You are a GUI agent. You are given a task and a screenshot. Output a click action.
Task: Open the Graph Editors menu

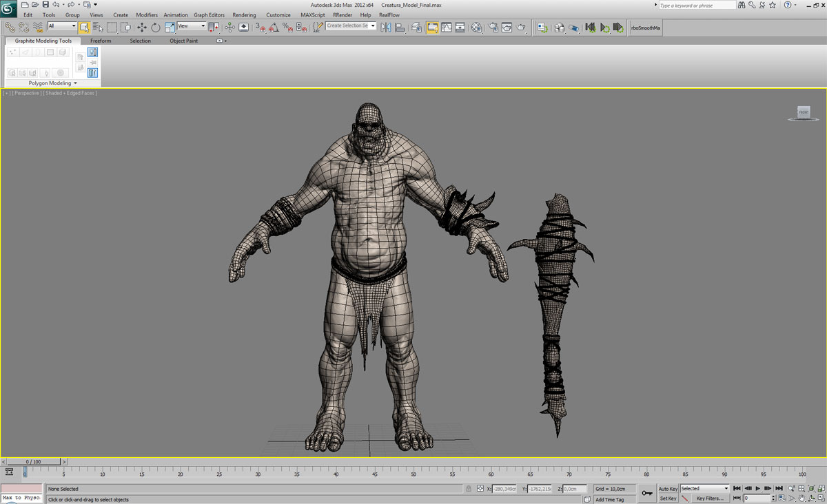tap(209, 14)
